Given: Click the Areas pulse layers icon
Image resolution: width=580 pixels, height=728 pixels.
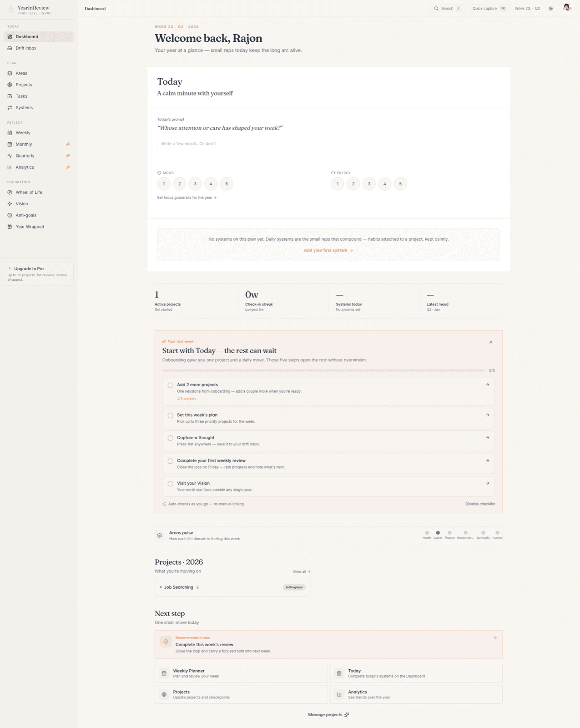Looking at the screenshot, I should pos(160,536).
